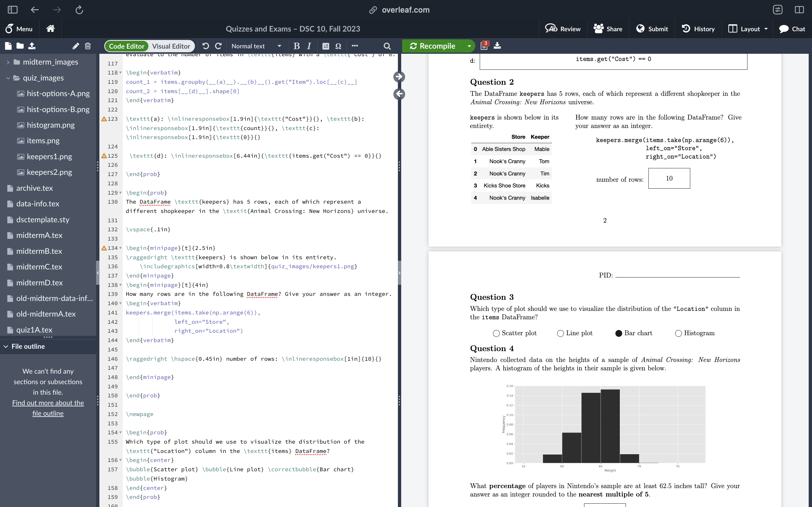Click the delete trash icon

point(88,46)
